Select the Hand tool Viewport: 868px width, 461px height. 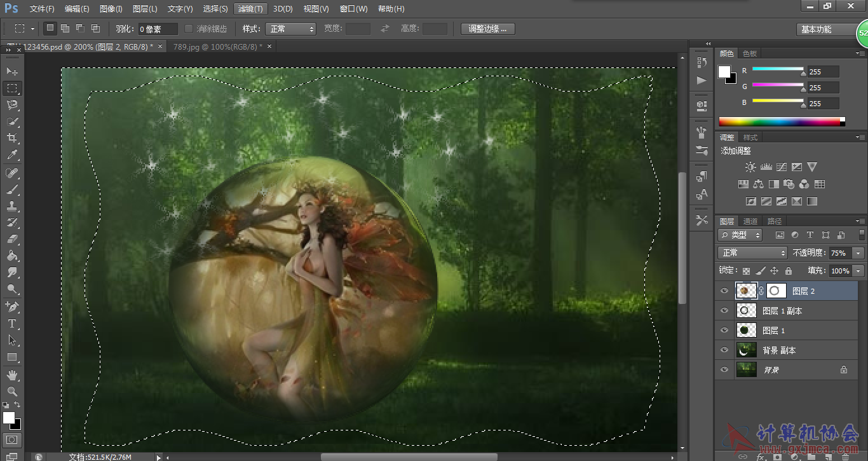12,375
